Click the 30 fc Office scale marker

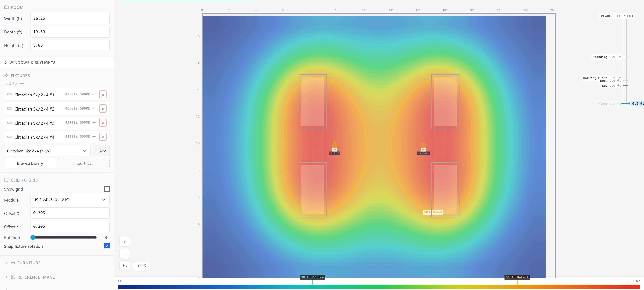click(x=312, y=277)
